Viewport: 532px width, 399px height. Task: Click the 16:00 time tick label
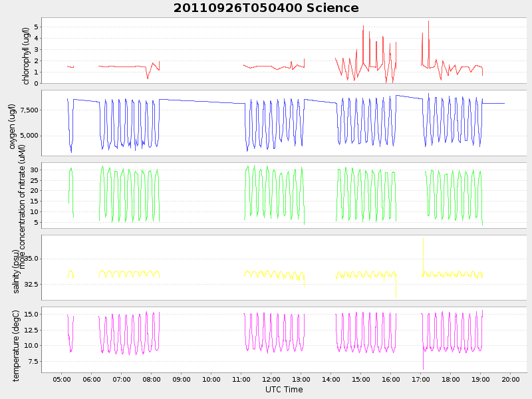pos(390,379)
